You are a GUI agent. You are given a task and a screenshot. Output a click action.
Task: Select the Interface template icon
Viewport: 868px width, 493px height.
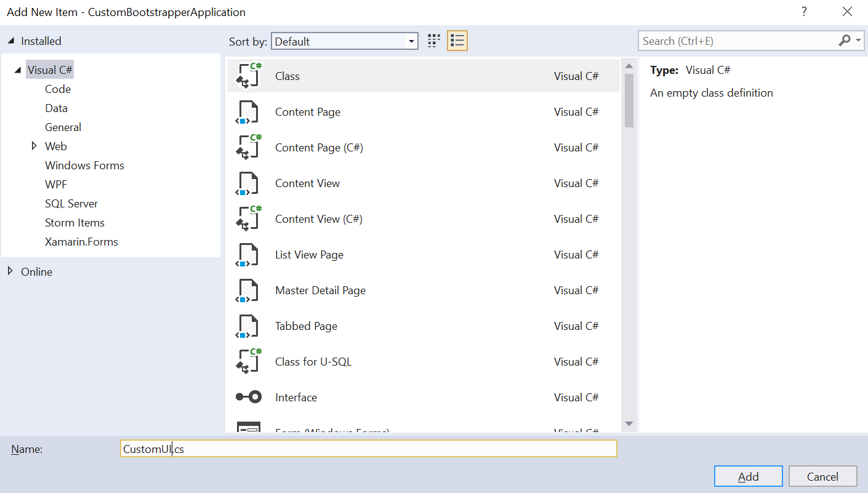coord(249,397)
